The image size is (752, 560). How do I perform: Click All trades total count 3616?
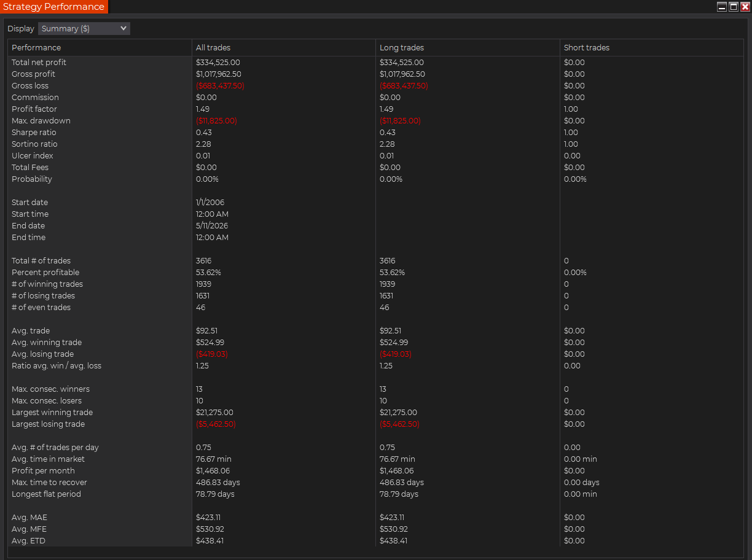pyautogui.click(x=204, y=261)
